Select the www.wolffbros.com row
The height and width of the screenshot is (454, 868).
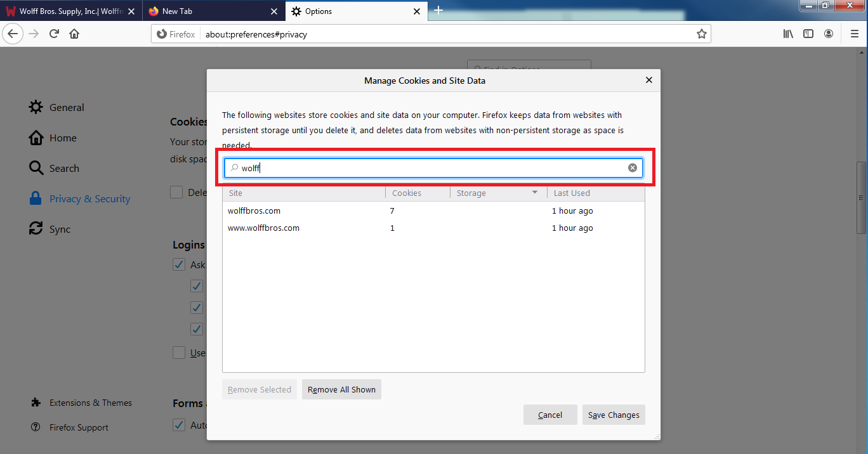(433, 228)
